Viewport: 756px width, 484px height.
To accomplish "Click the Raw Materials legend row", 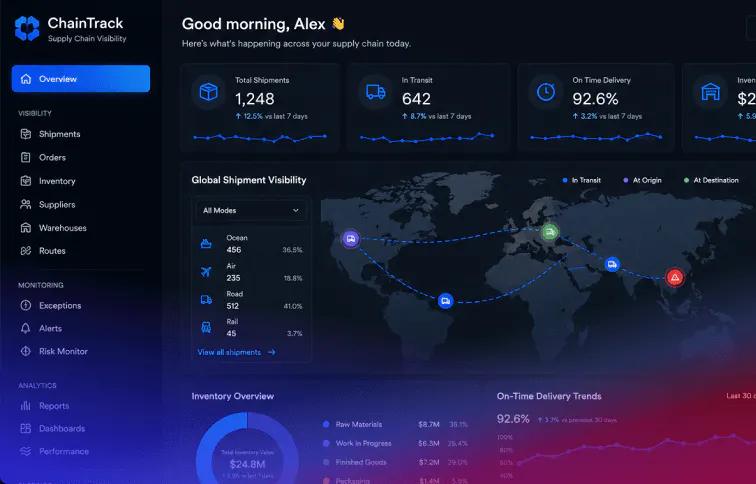I will pyautogui.click(x=395, y=424).
